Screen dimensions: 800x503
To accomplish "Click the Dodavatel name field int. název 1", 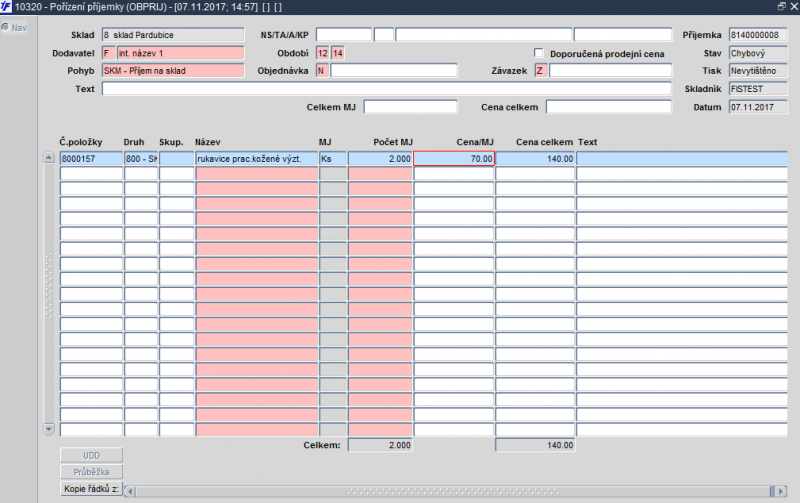I will [x=181, y=53].
